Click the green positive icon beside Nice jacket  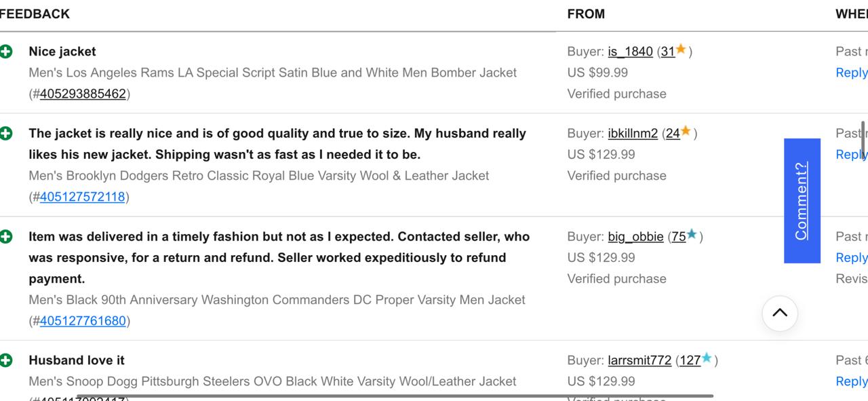6,52
